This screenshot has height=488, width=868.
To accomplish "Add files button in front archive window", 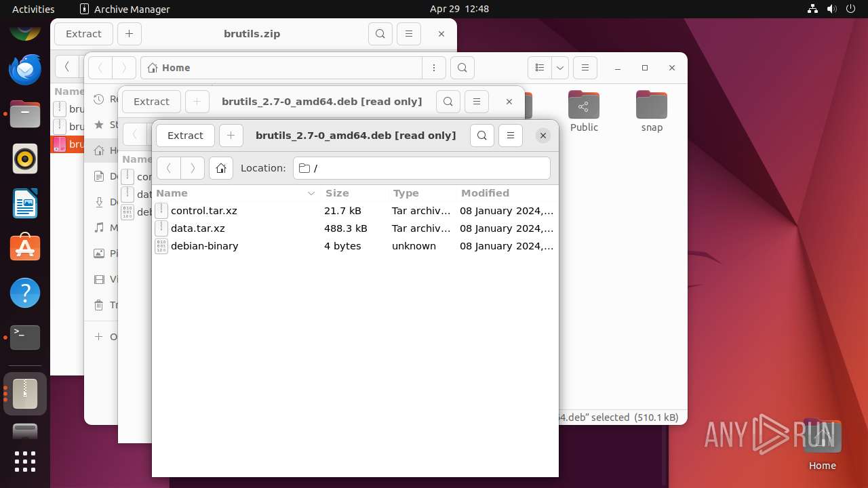I will (231, 136).
